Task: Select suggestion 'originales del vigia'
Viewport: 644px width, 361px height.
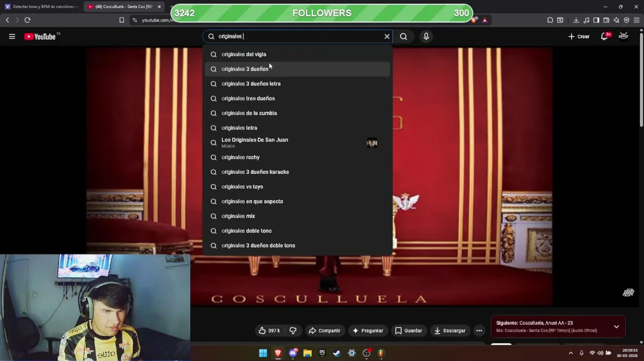Action: point(298,54)
